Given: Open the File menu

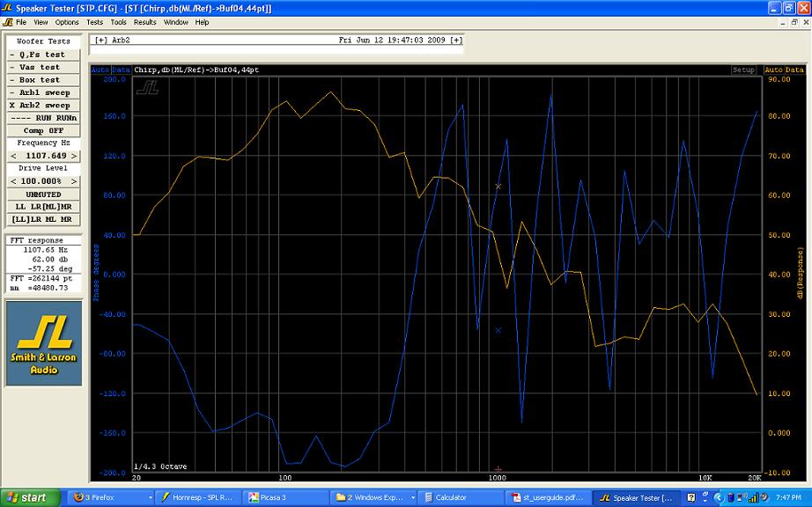Looking at the screenshot, I should click(x=21, y=22).
